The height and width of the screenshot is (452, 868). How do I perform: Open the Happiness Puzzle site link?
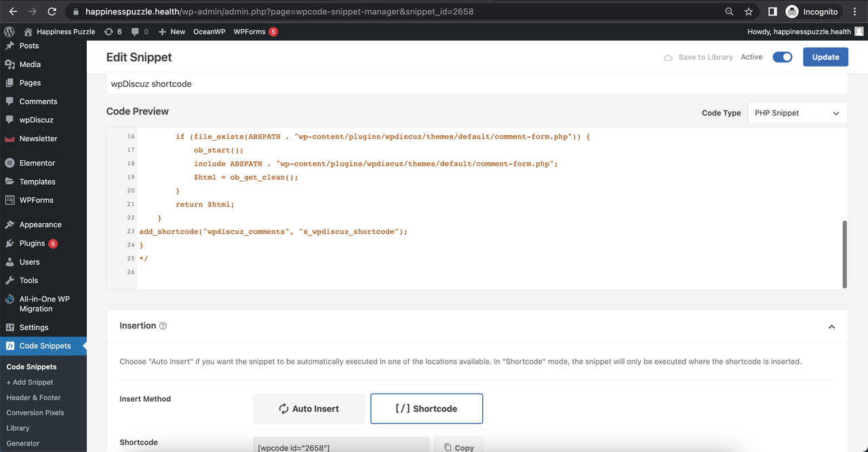[x=59, y=32]
